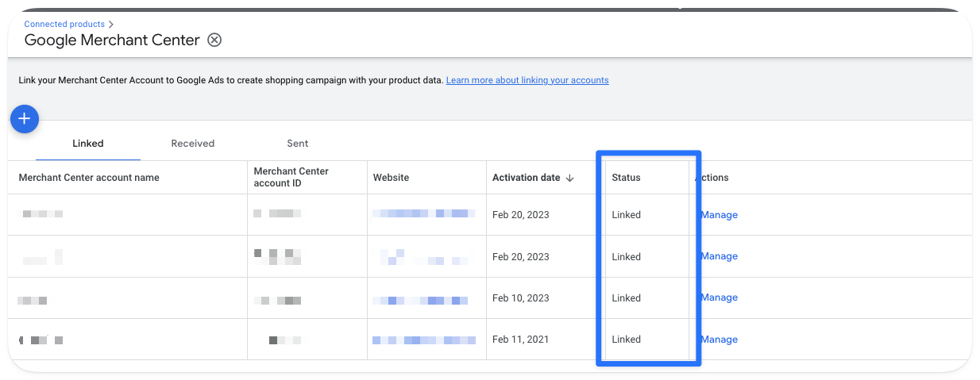The width and height of the screenshot is (980, 380).
Task: Open the first row's website link
Action: pyautogui.click(x=424, y=214)
